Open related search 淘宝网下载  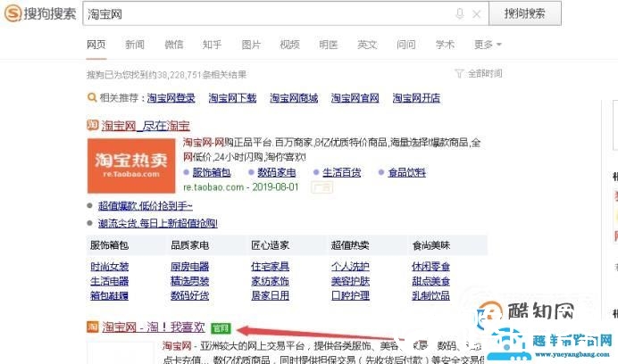coord(232,98)
